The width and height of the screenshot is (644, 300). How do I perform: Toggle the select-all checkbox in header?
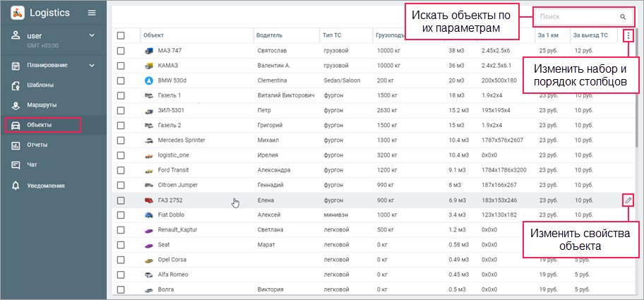point(121,35)
